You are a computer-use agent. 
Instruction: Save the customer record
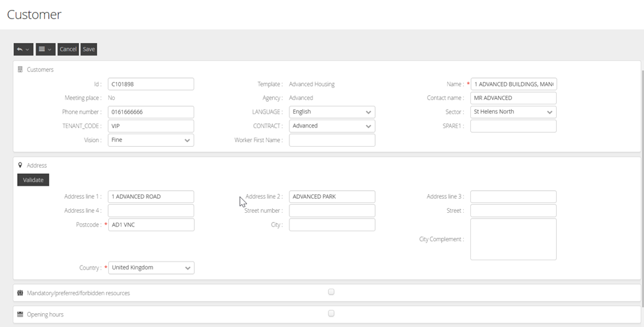89,49
